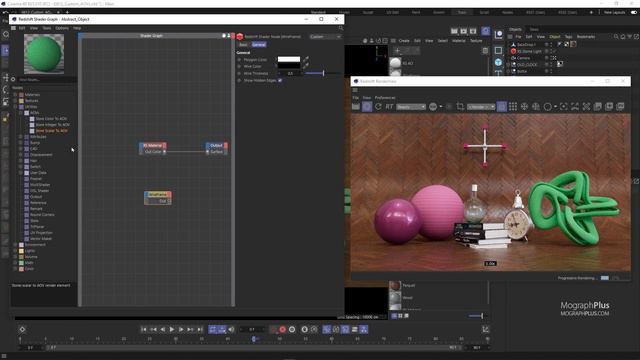
Task: Expand the Materials node category
Action: point(16,95)
